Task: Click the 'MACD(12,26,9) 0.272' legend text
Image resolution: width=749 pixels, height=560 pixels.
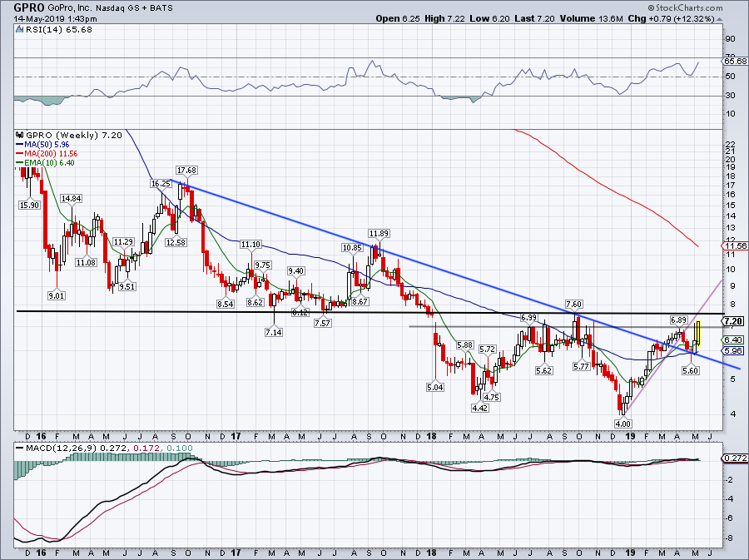Action: click(77, 448)
